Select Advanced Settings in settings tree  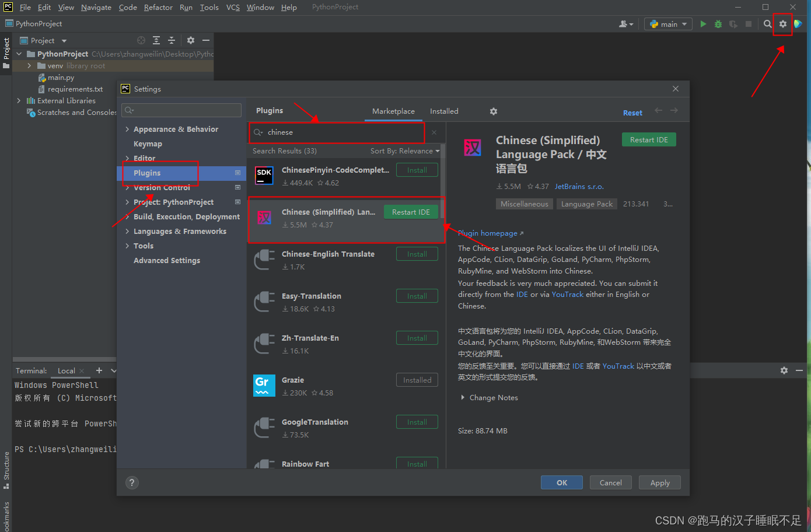167,261
